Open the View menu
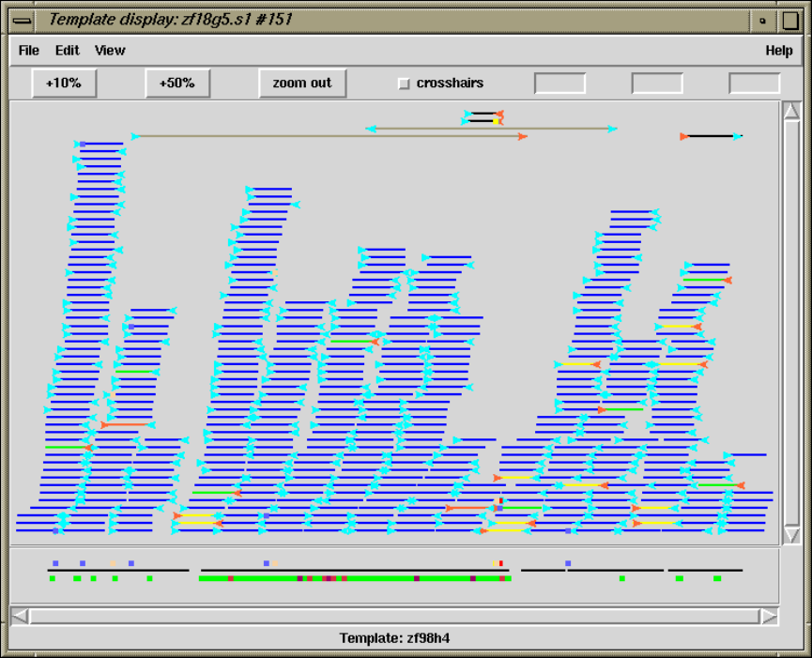 point(110,50)
